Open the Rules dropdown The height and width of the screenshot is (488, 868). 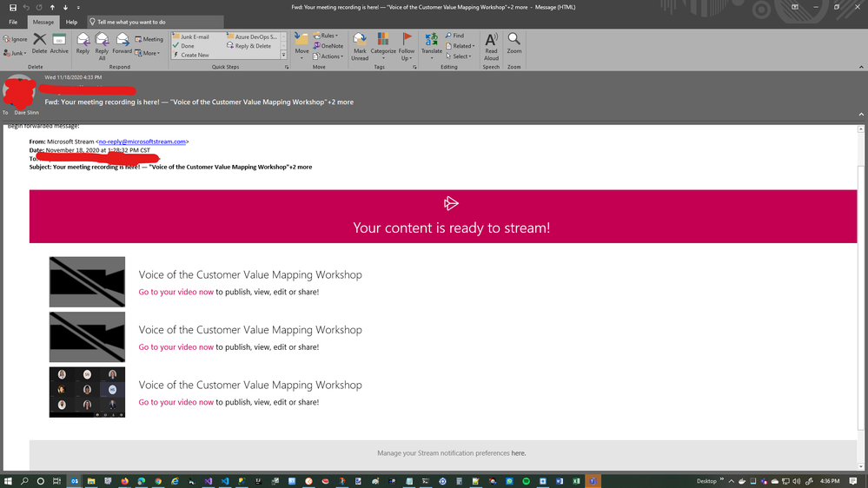(326, 36)
